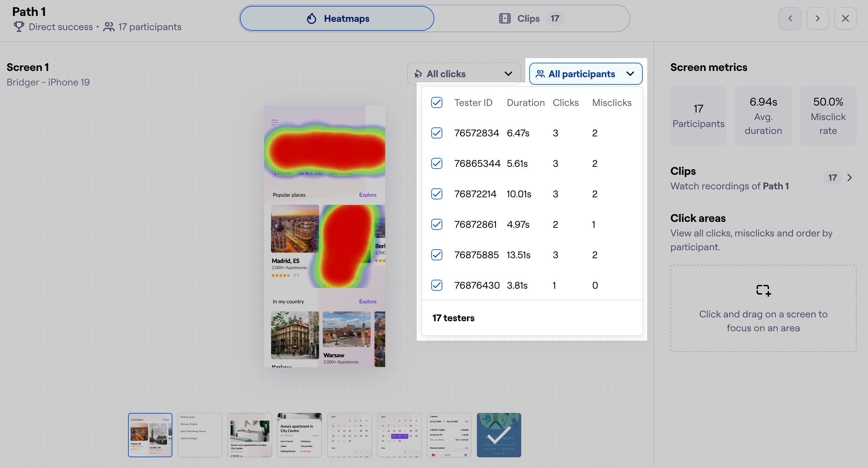Viewport: 868px width, 468px height.
Task: Toggle the select-all testers checkbox
Action: tap(437, 102)
